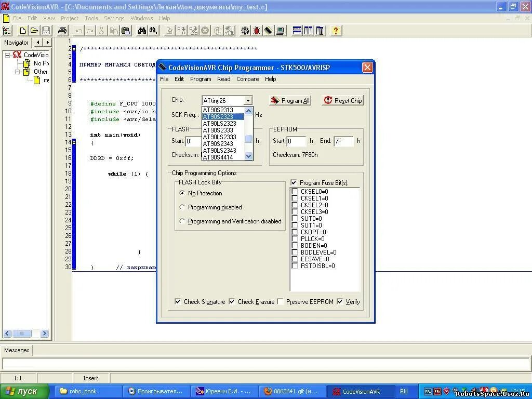Click the Tile Vertical windows icon
Screen dimensions: 532x399
[309, 31]
